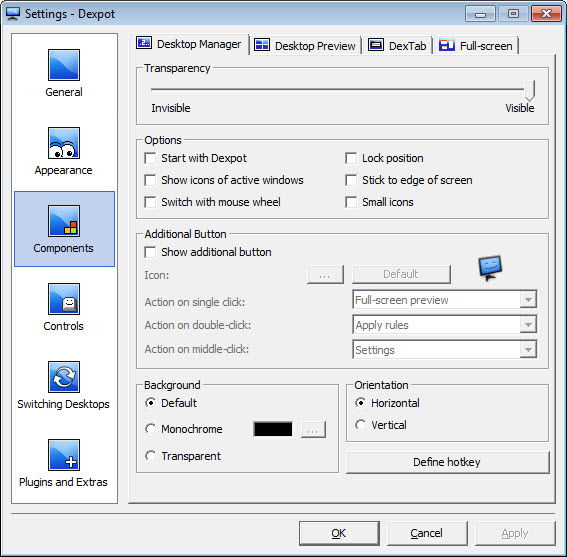The height and width of the screenshot is (557, 567).
Task: Click the Default icon button
Action: [x=401, y=274]
